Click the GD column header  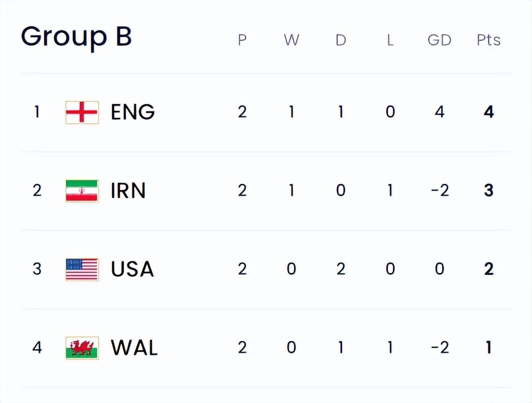tap(439, 40)
